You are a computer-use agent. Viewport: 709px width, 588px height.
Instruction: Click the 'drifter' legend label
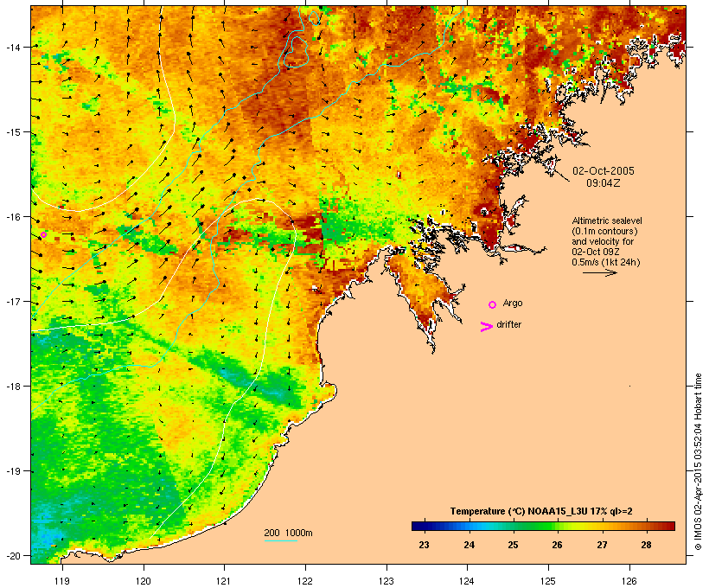coord(508,324)
